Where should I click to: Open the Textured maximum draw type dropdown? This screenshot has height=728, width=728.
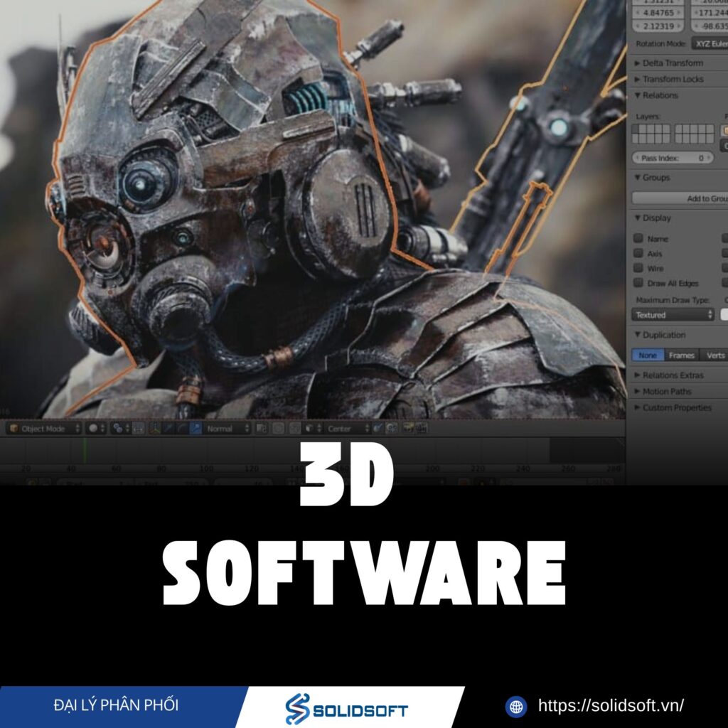click(673, 315)
